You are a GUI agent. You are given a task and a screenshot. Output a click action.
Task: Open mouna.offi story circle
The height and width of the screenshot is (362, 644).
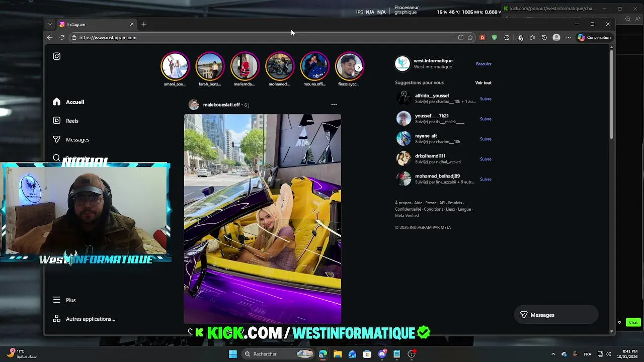(x=314, y=66)
